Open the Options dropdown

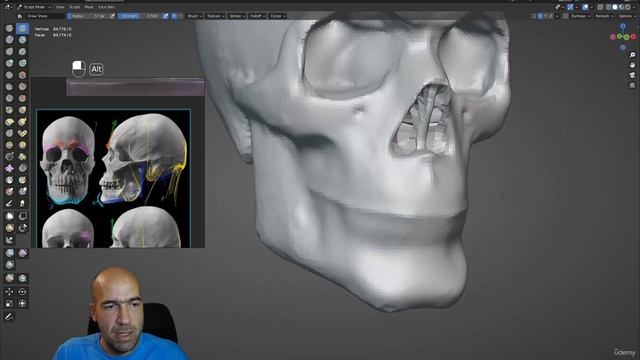pyautogui.click(x=627, y=16)
